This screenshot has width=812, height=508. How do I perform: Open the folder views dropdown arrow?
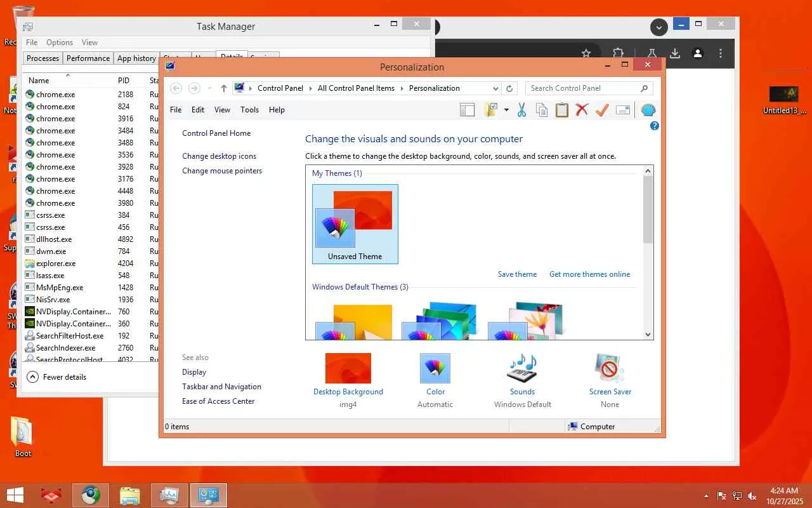[506, 110]
